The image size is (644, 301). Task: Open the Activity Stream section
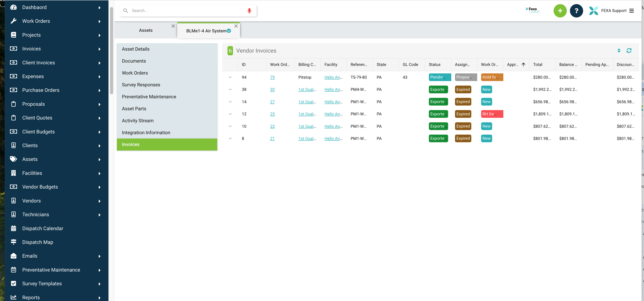(167, 121)
